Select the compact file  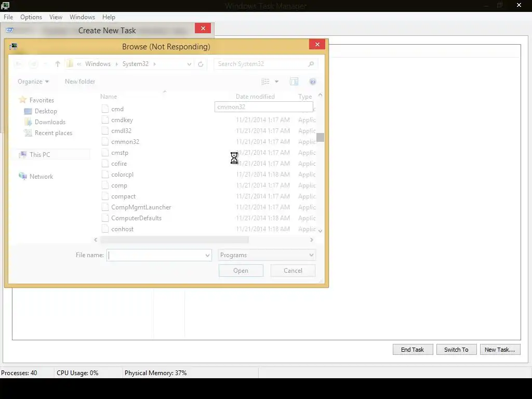[x=123, y=196]
